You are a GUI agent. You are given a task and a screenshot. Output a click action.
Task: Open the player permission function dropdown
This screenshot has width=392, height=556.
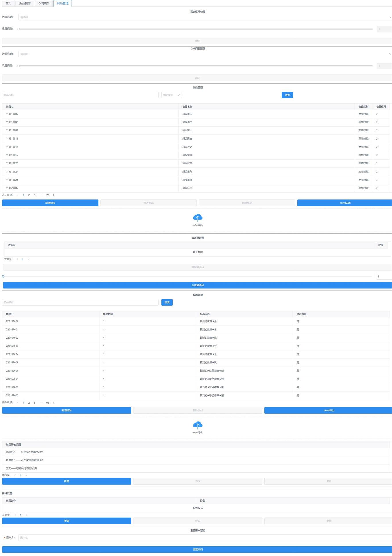205,17
